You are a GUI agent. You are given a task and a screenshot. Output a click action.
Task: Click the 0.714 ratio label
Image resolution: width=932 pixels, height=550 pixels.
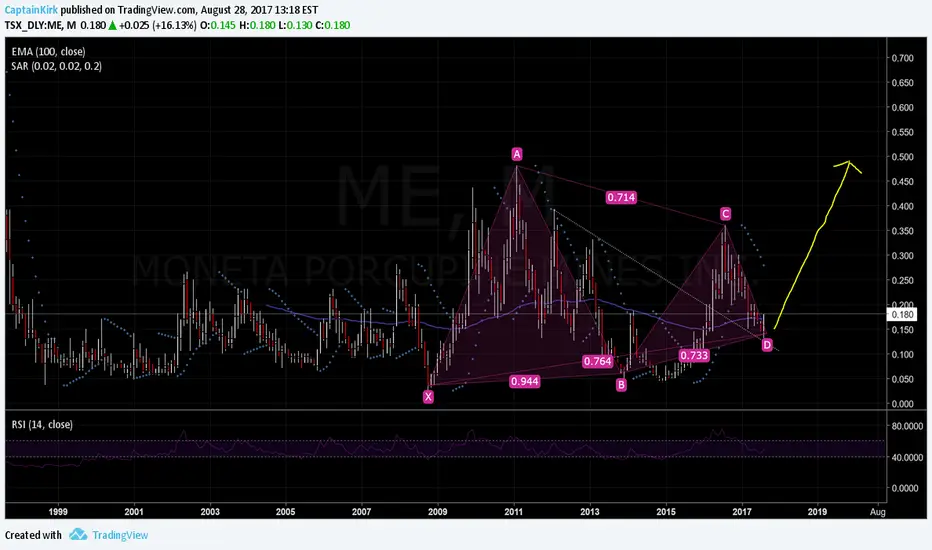click(621, 197)
